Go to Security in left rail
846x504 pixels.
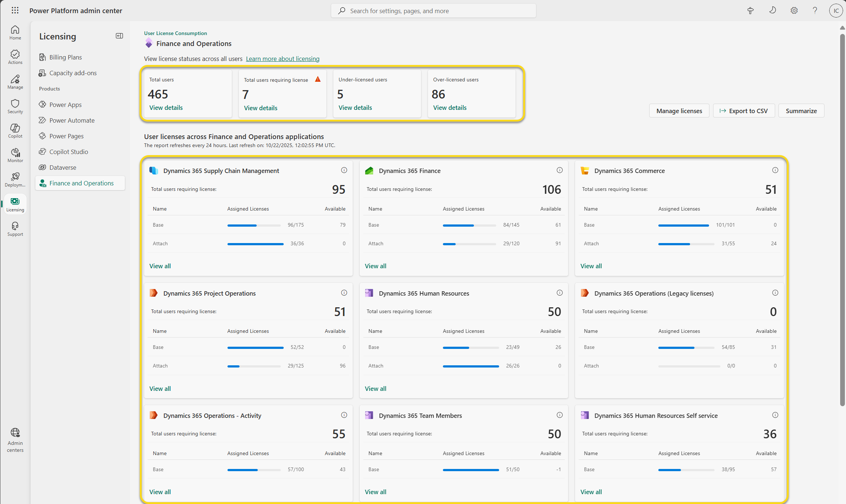[15, 106]
